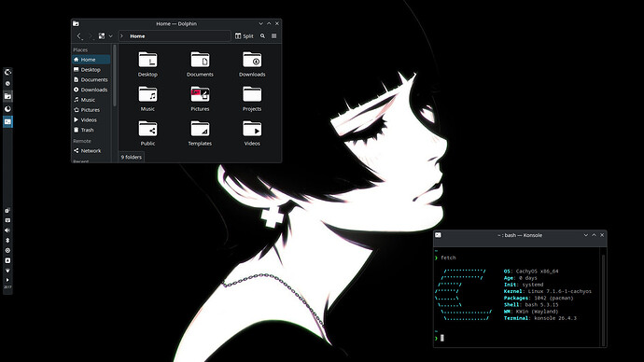Open Trash in Places sidebar
Screen dimensions: 644x362
[91, 130]
